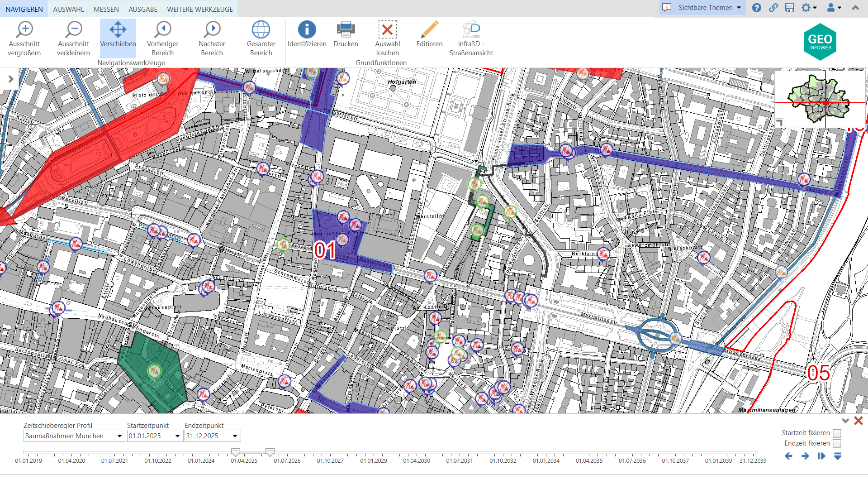Open infra3D Straßenansicht street view
This screenshot has height=489, width=868.
(471, 38)
